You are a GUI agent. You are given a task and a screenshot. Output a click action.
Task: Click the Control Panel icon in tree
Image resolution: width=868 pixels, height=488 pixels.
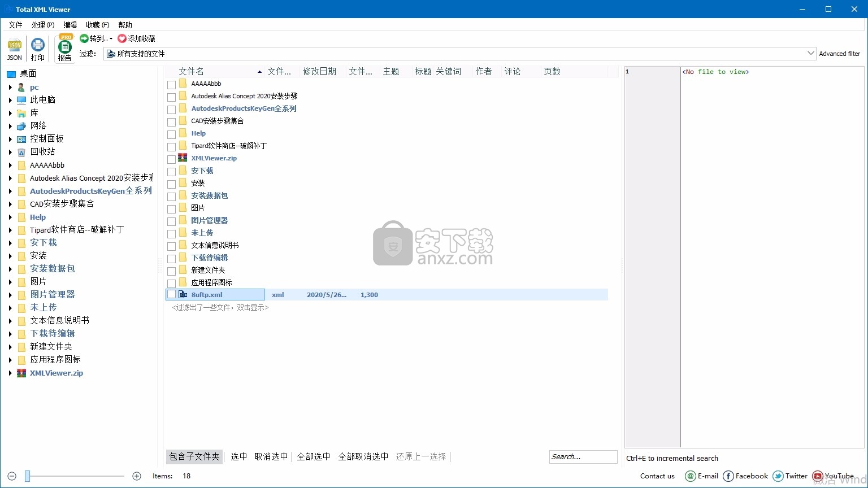coord(21,139)
